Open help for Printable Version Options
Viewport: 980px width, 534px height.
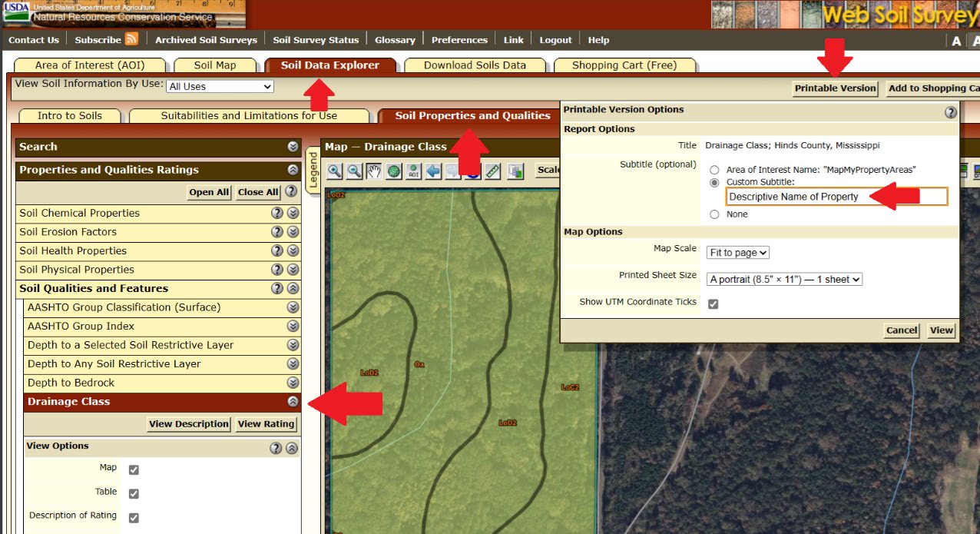pos(950,112)
